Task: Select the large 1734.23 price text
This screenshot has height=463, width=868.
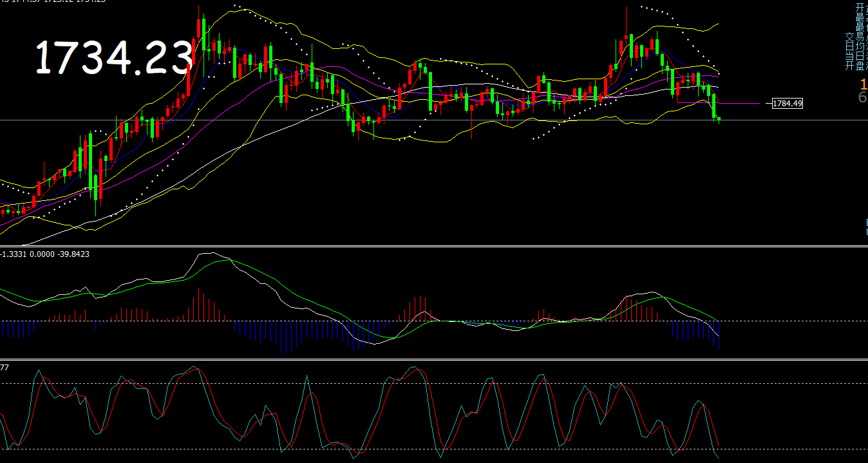Action: [x=114, y=57]
